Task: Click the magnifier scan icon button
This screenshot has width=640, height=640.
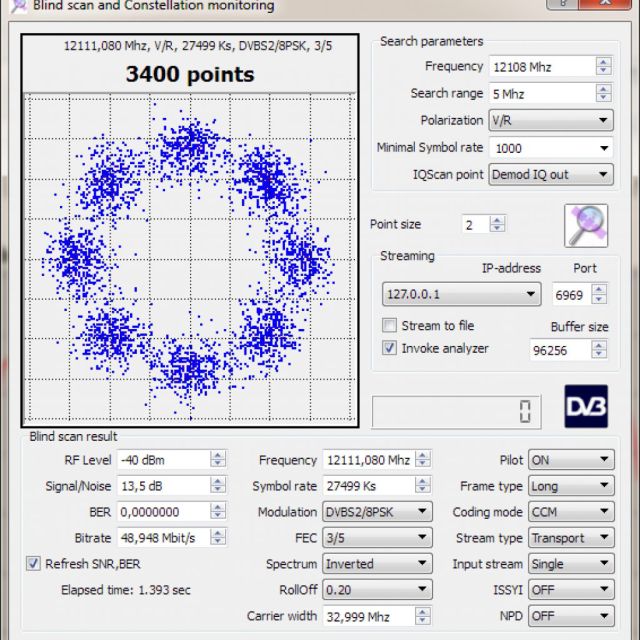Action: [x=586, y=225]
